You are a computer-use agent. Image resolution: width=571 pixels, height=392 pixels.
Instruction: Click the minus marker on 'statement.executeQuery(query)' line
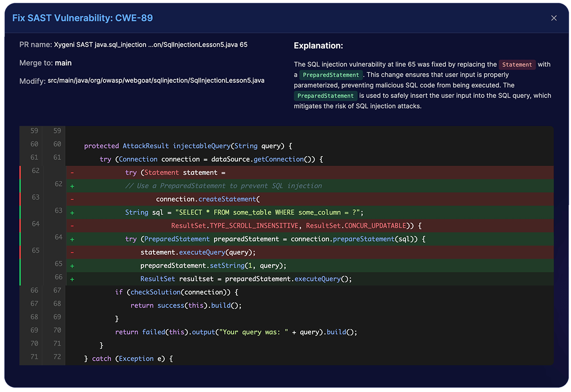pos(72,253)
